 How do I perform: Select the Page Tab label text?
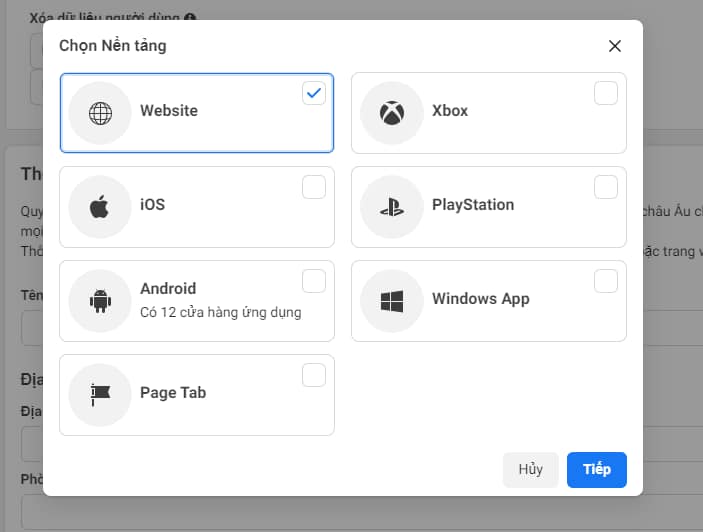click(173, 393)
